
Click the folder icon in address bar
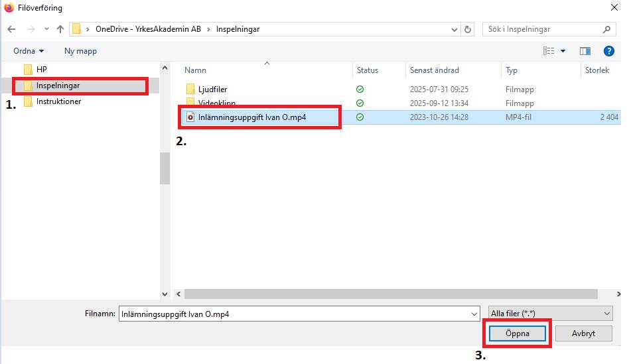(x=76, y=29)
